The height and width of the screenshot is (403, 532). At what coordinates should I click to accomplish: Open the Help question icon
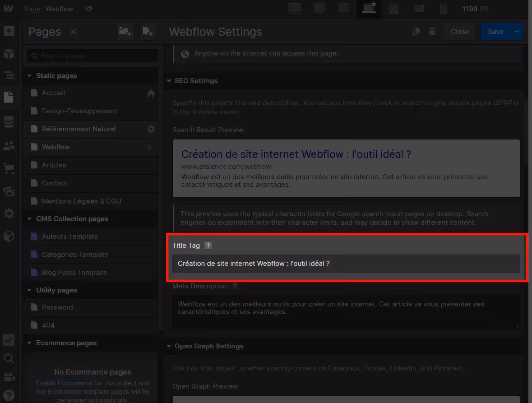click(x=9, y=395)
